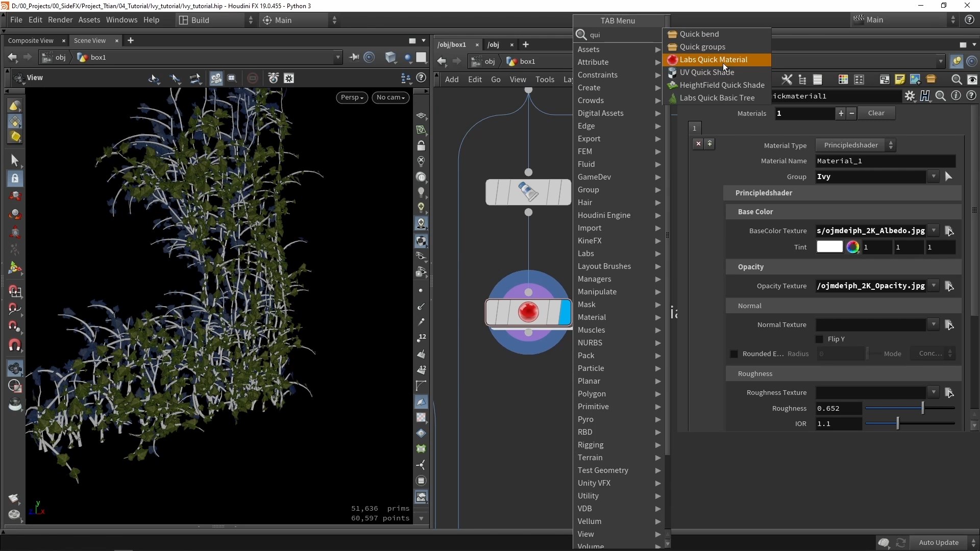This screenshot has width=980, height=551.
Task: Open the Persp viewport dropdown
Action: [352, 97]
